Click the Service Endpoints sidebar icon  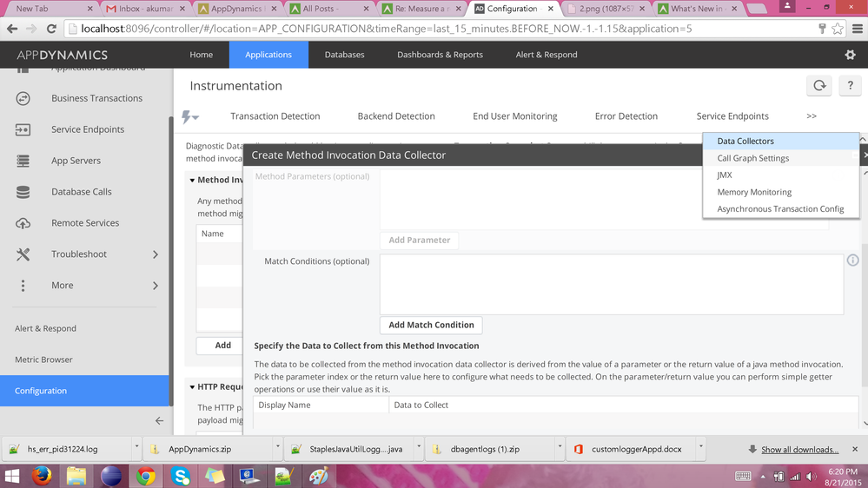click(x=23, y=129)
